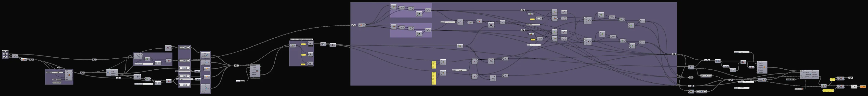Image resolution: width=868 pixels, height=96 pixels.
Task: Select the Kangaroo solver component with Force objects input
Action: click(x=809, y=74)
